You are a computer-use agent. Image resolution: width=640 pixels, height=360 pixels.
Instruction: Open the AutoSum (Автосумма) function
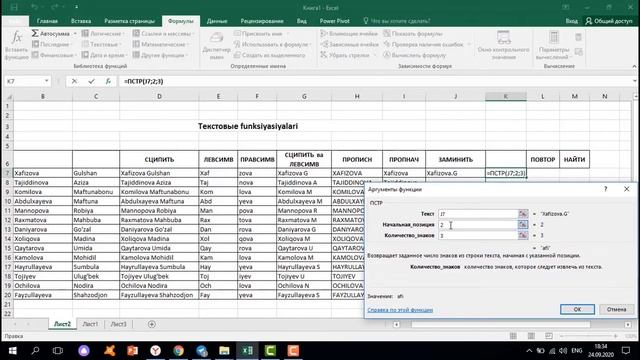[x=53, y=33]
